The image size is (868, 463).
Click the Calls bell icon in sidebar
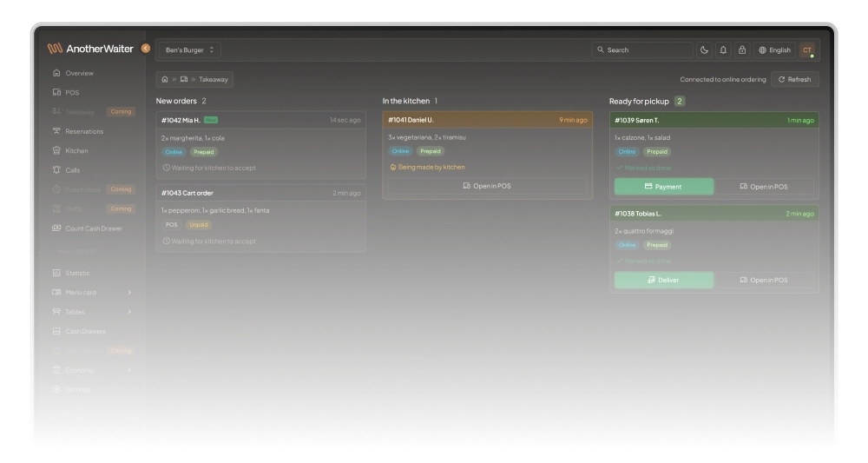click(x=56, y=169)
